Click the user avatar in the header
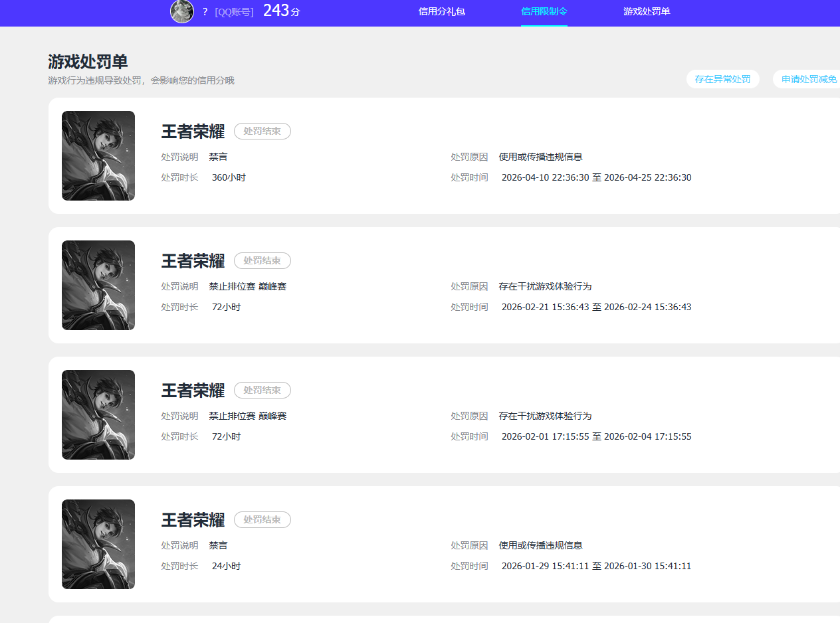 182,11
